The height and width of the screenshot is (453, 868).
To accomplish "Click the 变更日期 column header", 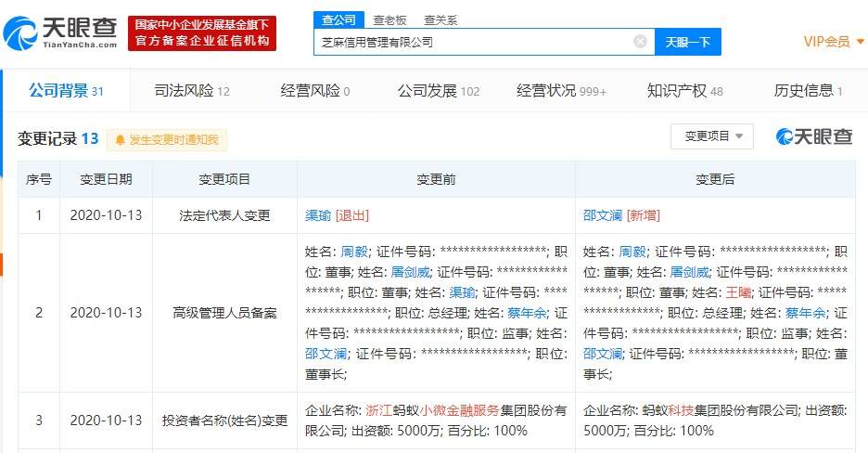I will pyautogui.click(x=106, y=179).
